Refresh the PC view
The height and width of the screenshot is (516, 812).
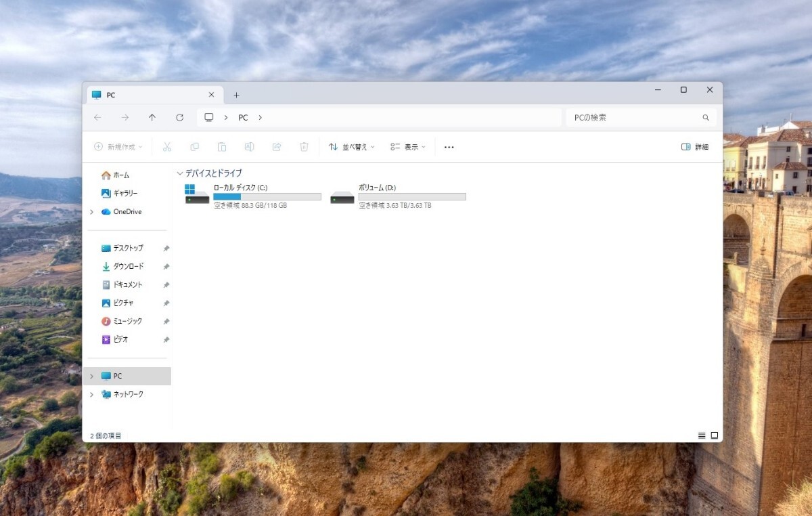coord(179,117)
